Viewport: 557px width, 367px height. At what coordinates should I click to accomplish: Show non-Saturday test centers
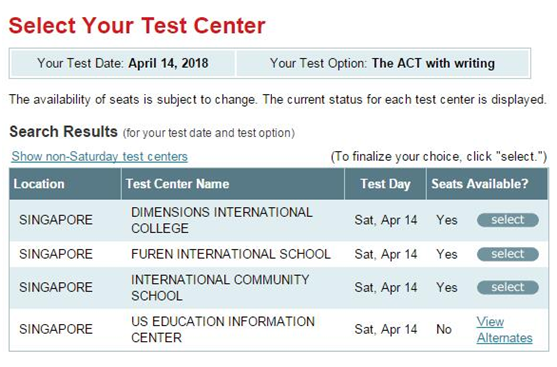(x=99, y=156)
